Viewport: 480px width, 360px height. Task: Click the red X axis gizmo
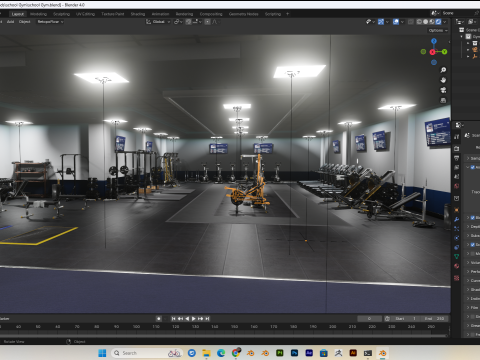coord(432,52)
